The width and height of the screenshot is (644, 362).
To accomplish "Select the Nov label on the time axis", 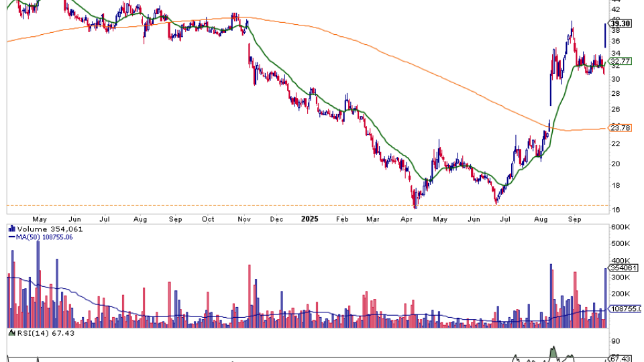I will [244, 219].
